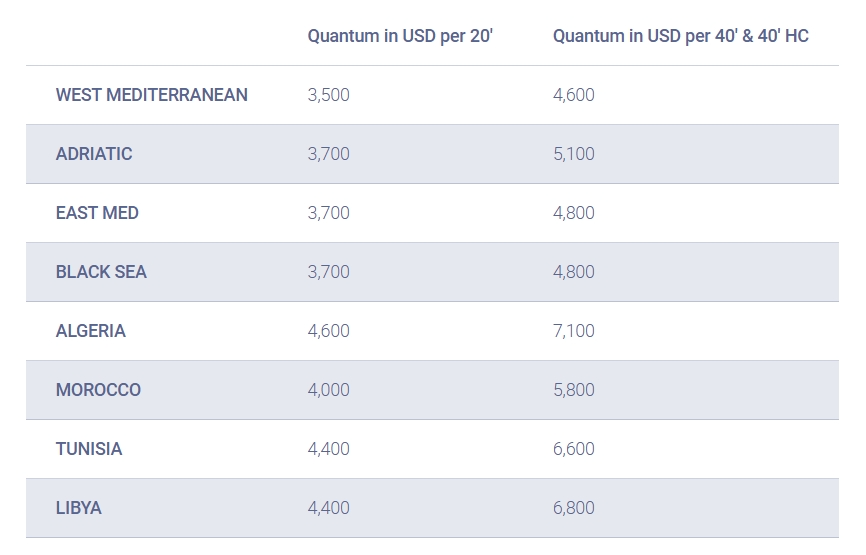Click the 6,800 value in Libya row

574,508
